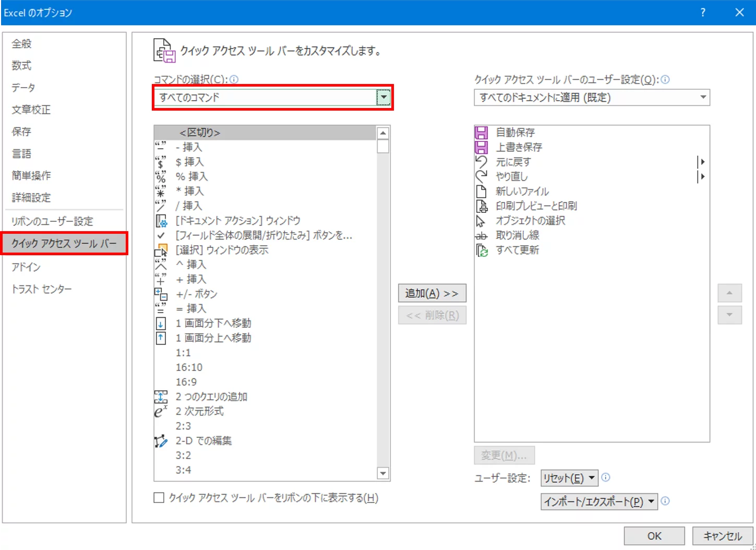The image size is (756, 550).
Task: Click the やり直し redo icon in the toolbar list
Action: 482,176
